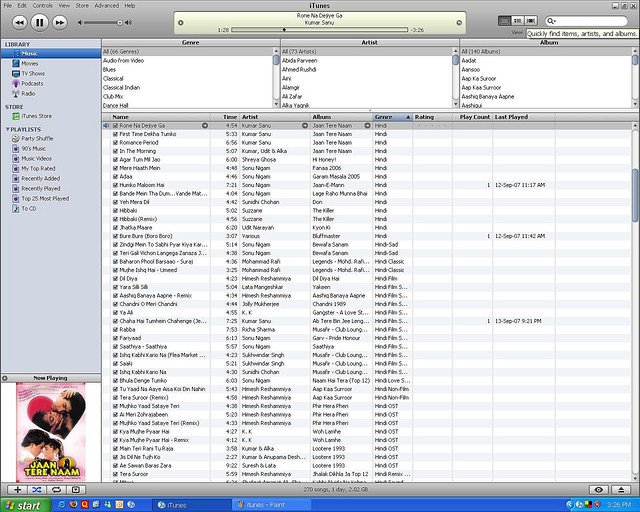640x512 pixels.
Task: Open the Edit menu
Action: pyautogui.click(x=22, y=6)
